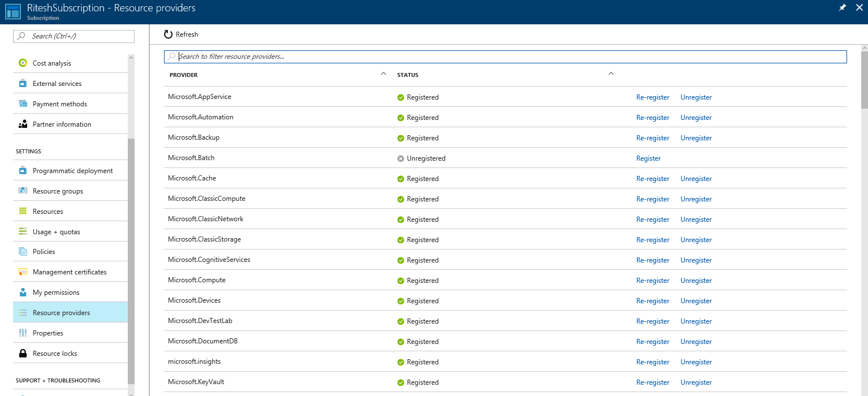
Task: Click the magnifier icon in provider filter box
Action: (x=172, y=57)
